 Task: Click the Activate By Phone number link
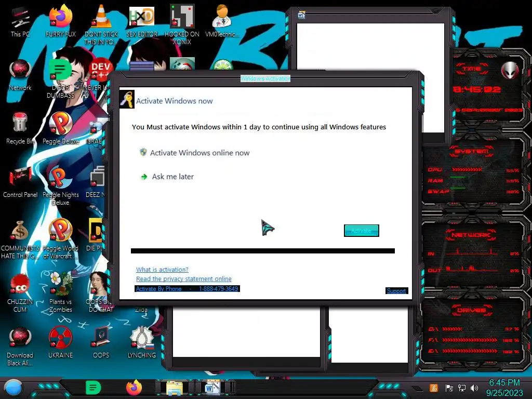coord(187,289)
